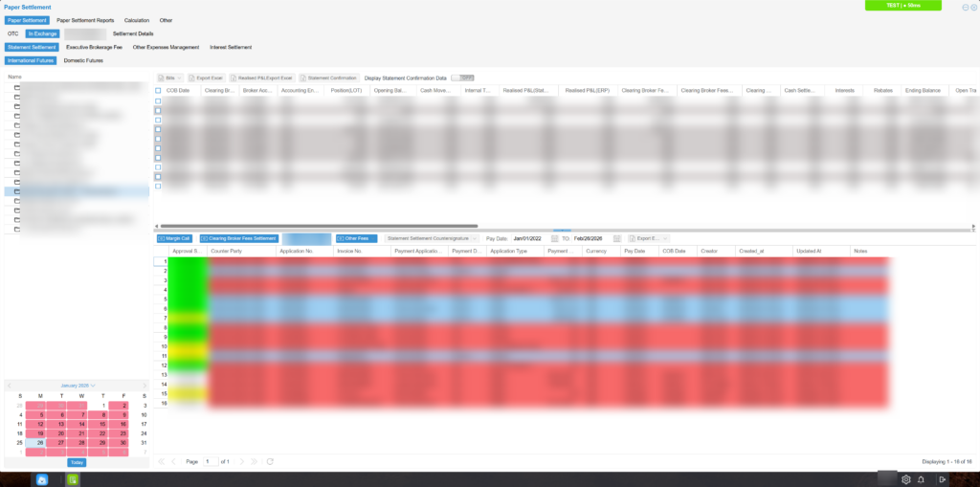Click the logout icon in taskbar
The image size is (980, 487).
(943, 479)
